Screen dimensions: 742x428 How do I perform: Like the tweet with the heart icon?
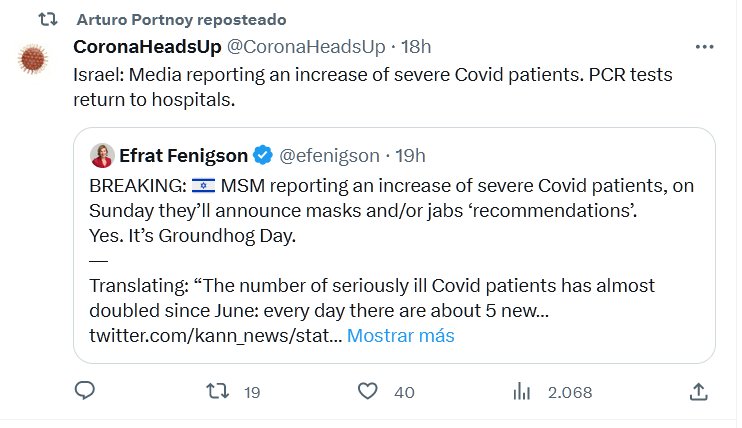point(368,392)
